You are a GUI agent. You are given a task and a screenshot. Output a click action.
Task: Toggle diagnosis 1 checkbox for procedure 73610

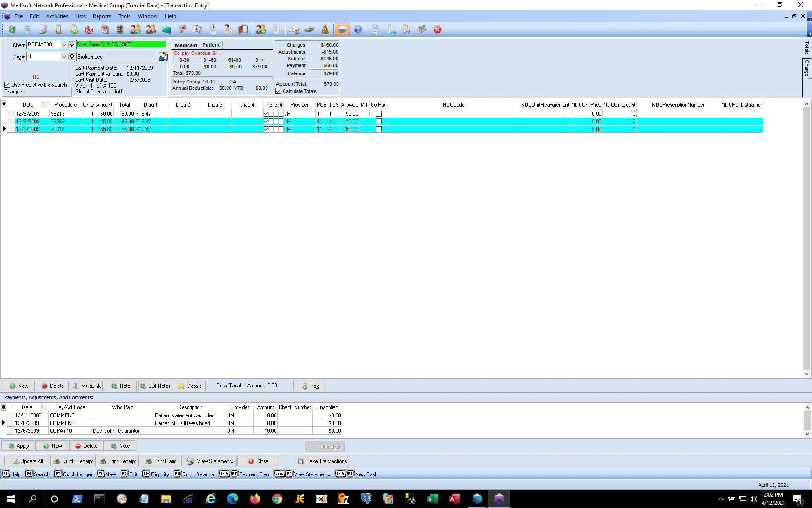[266, 129]
